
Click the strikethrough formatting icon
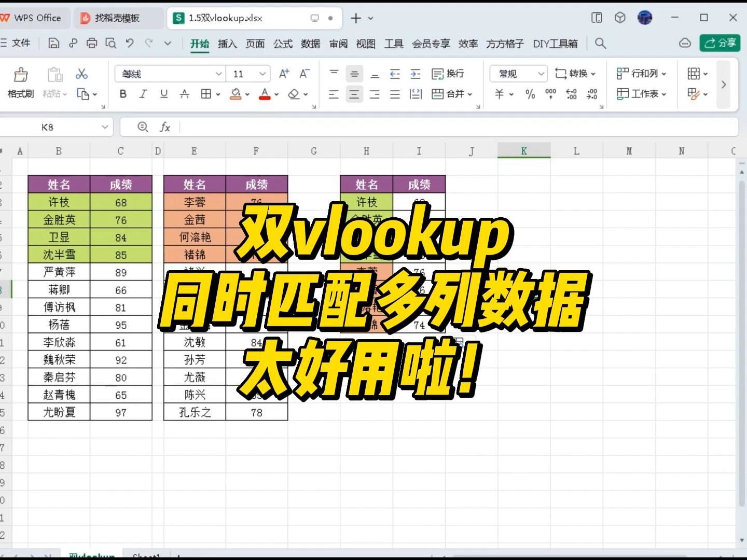(184, 94)
